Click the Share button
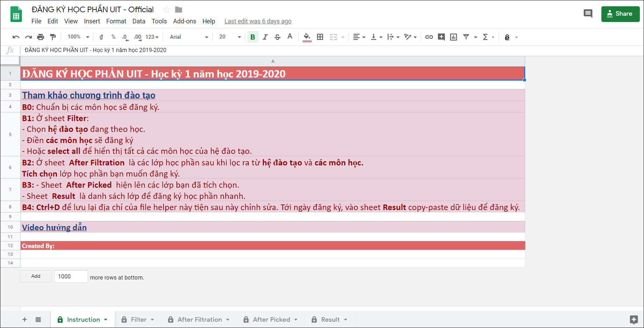Screen dimensions: 644x328 coord(621,13)
